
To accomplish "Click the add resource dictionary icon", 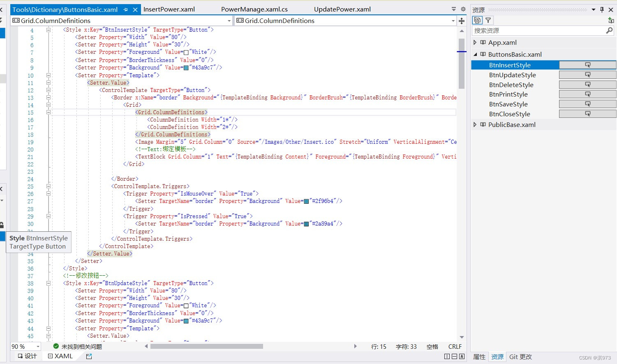I will click(611, 20).
